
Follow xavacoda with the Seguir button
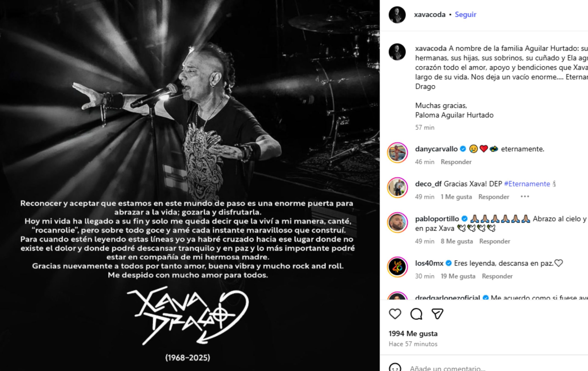pos(465,15)
